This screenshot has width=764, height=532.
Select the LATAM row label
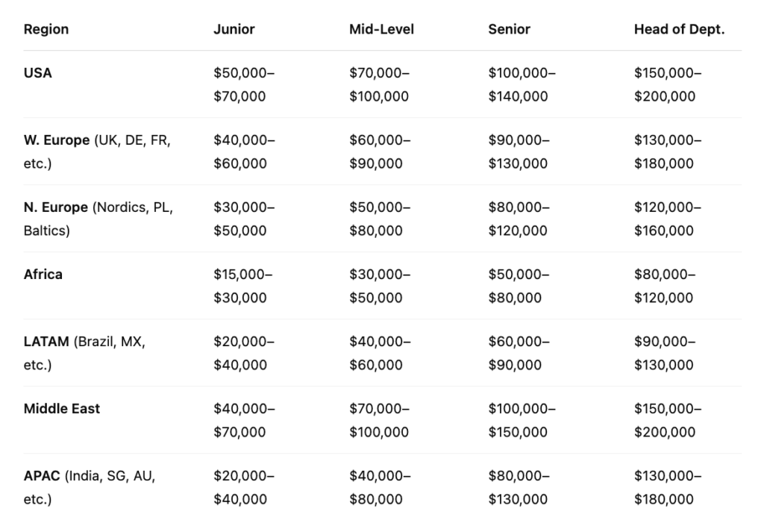tap(48, 342)
